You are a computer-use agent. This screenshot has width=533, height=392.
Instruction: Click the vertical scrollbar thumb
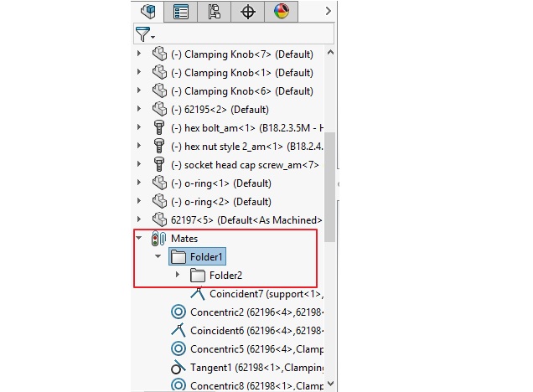pos(329,187)
